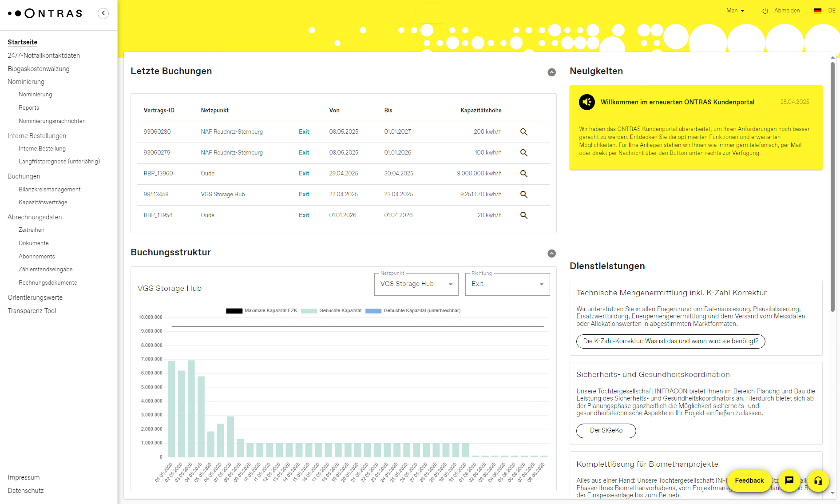Open the headset support button

(x=818, y=480)
